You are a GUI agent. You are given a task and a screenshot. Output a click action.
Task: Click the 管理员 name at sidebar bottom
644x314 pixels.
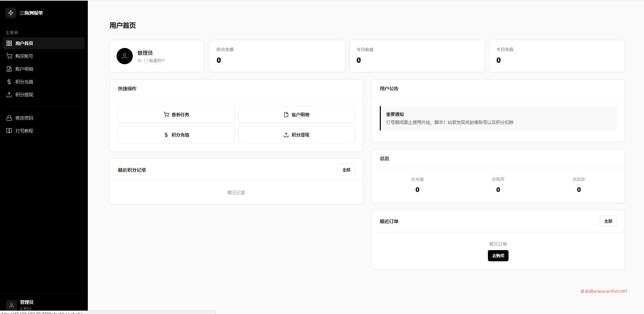pos(27,302)
